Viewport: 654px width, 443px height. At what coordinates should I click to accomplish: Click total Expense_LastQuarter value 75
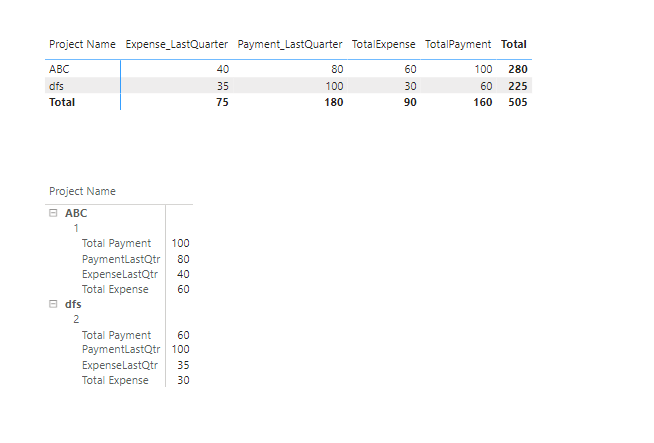click(x=222, y=102)
